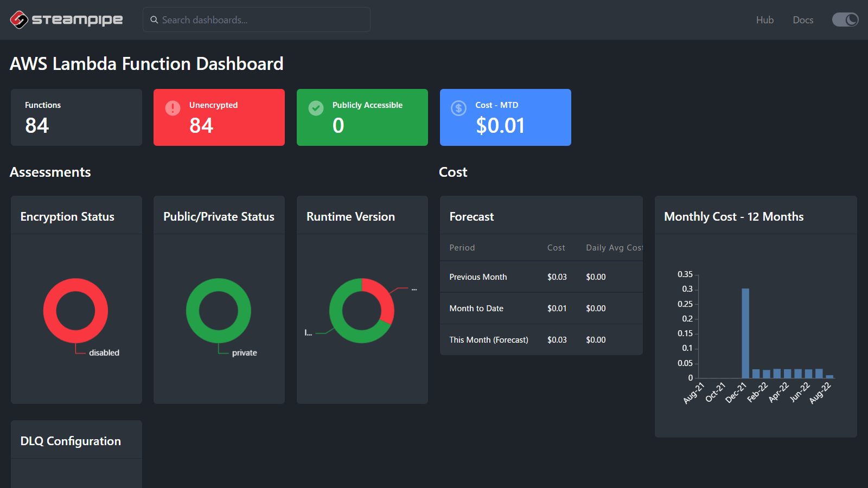Viewport: 868px width, 488px height.
Task: Click the search magnifier icon
Action: [x=154, y=20]
